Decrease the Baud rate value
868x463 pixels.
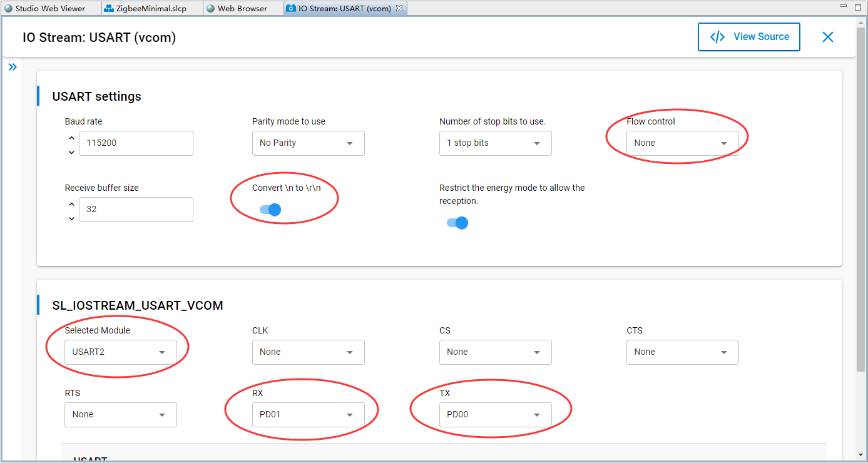coord(71,151)
